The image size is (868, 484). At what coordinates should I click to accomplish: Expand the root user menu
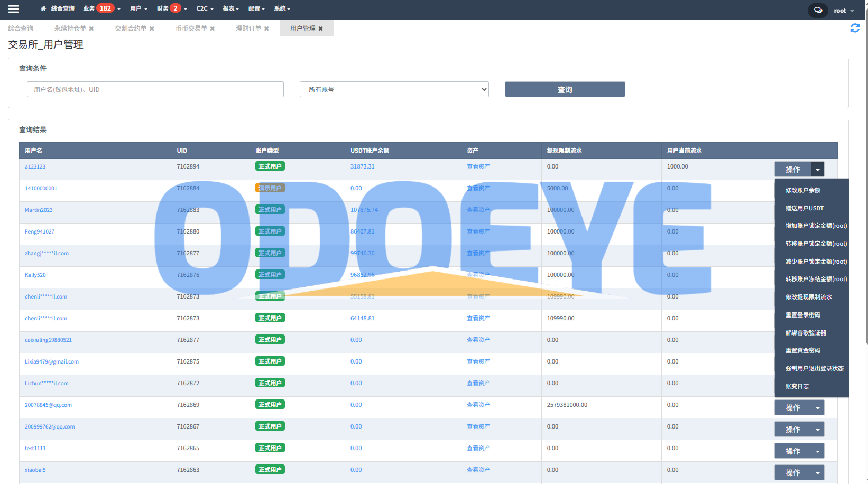(844, 11)
